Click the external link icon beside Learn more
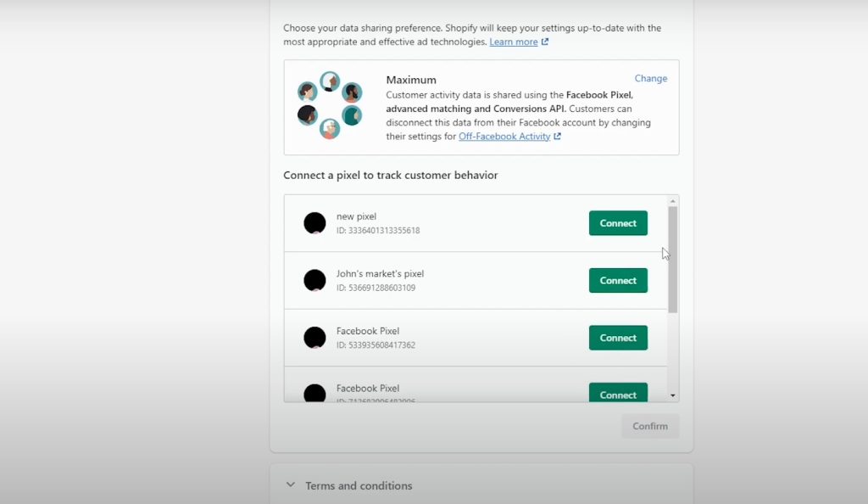The height and width of the screenshot is (504, 868). pyautogui.click(x=545, y=42)
